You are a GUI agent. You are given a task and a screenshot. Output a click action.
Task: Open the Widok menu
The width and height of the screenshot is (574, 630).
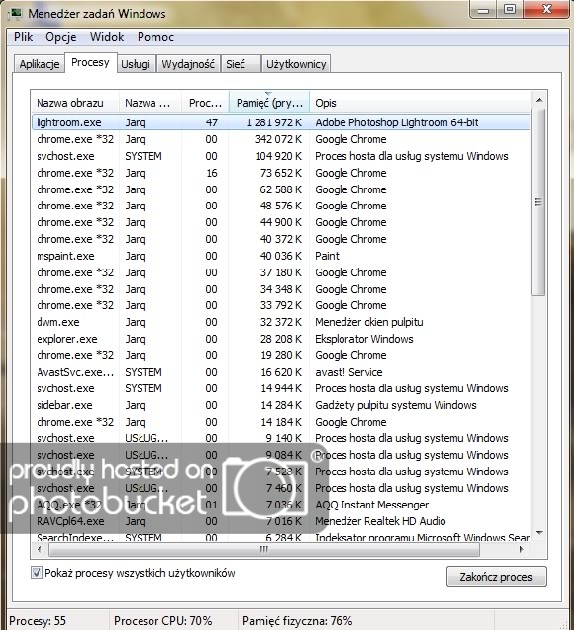(107, 37)
